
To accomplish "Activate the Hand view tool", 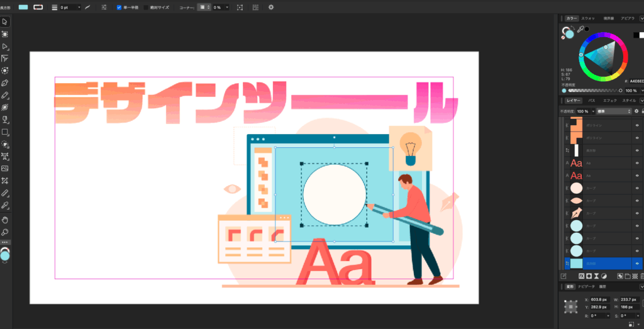I will (x=5, y=220).
